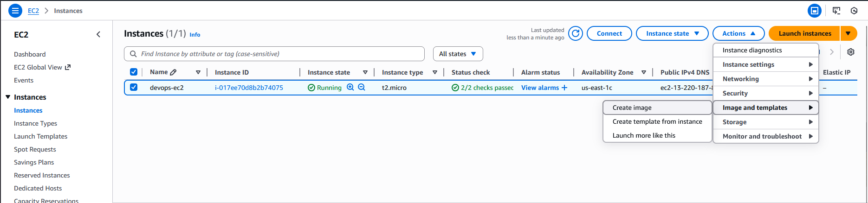The image size is (868, 203).
Task: Open Instance Types in sidebar
Action: [x=35, y=123]
